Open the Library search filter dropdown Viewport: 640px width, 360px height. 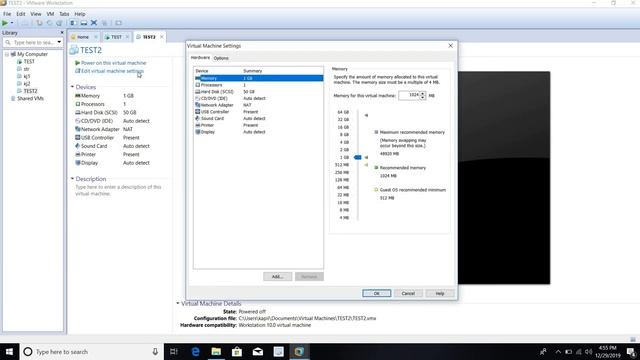[59, 42]
